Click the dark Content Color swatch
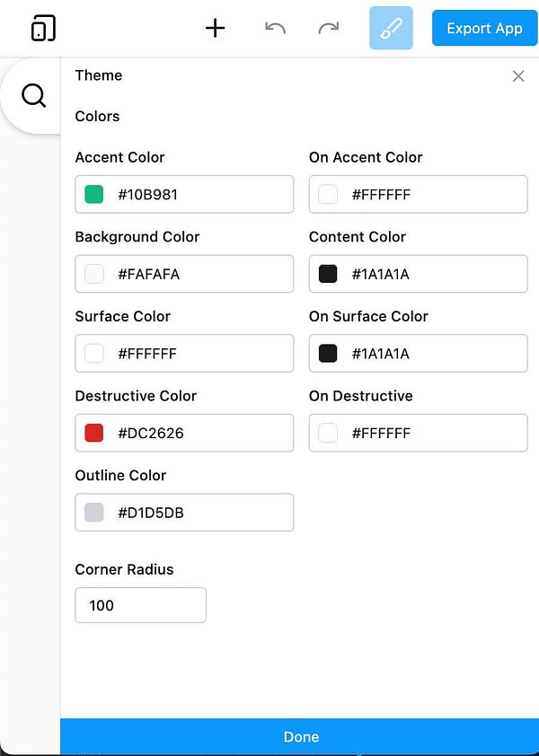This screenshot has height=756, width=539. pyautogui.click(x=327, y=273)
